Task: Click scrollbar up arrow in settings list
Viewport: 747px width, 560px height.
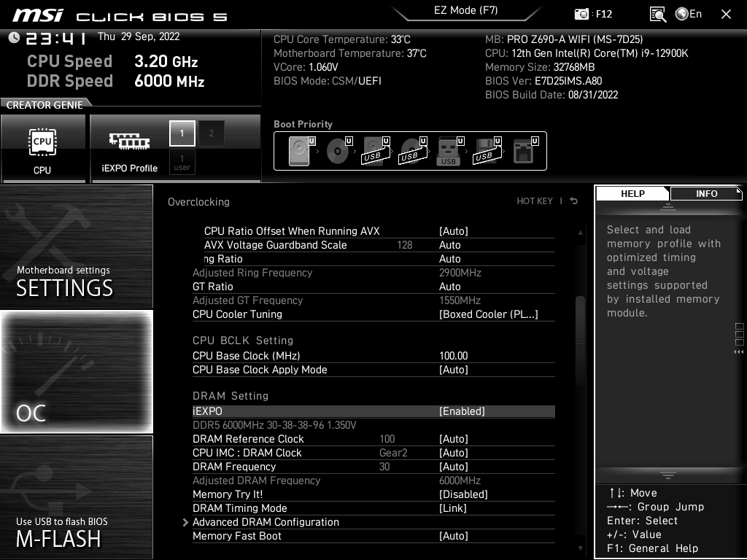Action: 580,233
